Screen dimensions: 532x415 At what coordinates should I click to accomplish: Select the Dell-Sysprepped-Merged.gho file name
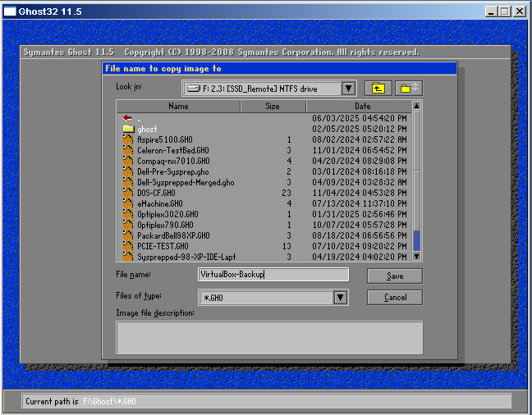click(186, 182)
